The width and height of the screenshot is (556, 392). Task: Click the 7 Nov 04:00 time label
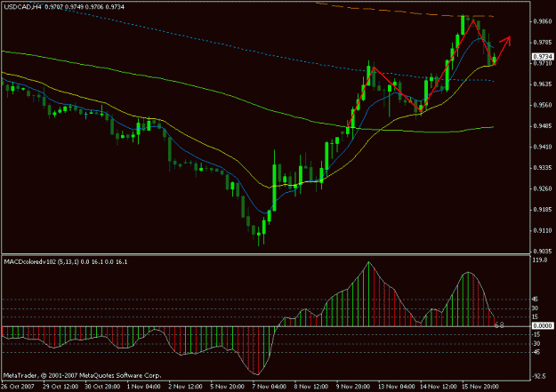pos(270,387)
